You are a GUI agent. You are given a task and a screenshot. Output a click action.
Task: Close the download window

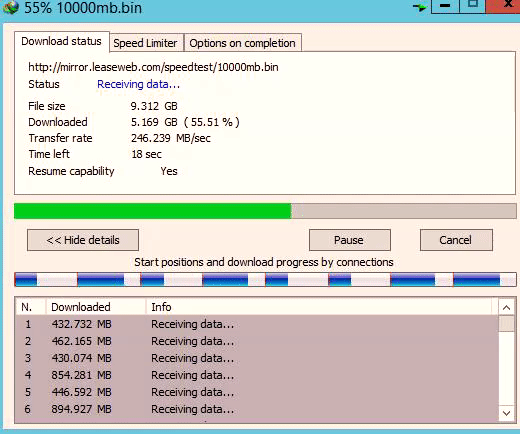[503, 6]
